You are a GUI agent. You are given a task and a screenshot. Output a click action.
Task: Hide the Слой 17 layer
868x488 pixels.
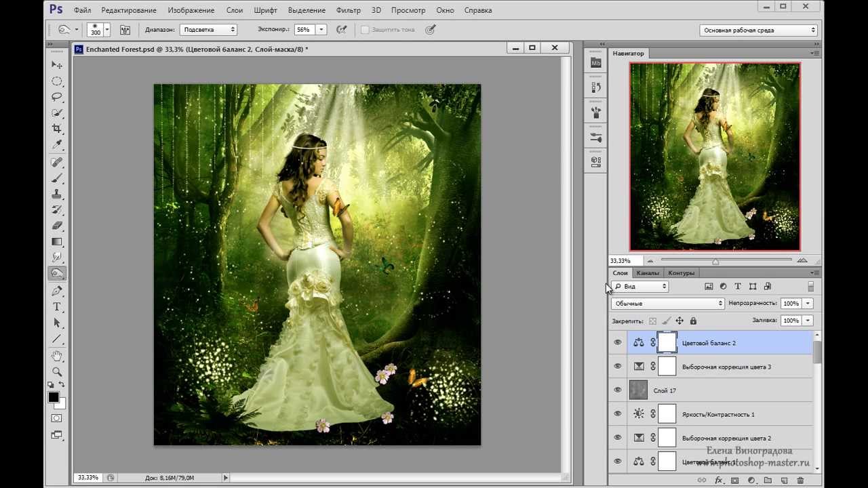(617, 390)
